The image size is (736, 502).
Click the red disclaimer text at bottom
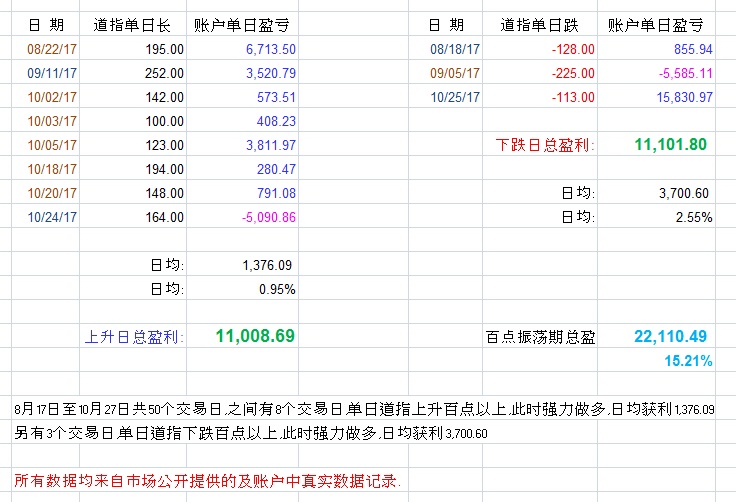click(x=209, y=481)
